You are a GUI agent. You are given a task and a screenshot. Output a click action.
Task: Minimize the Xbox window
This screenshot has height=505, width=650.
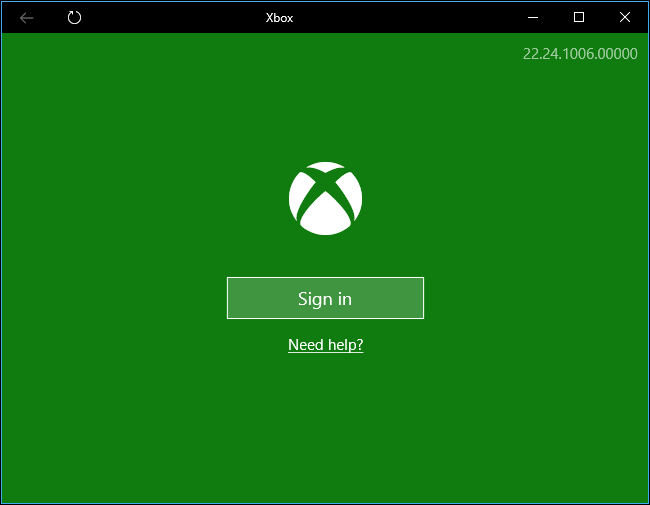(533, 17)
